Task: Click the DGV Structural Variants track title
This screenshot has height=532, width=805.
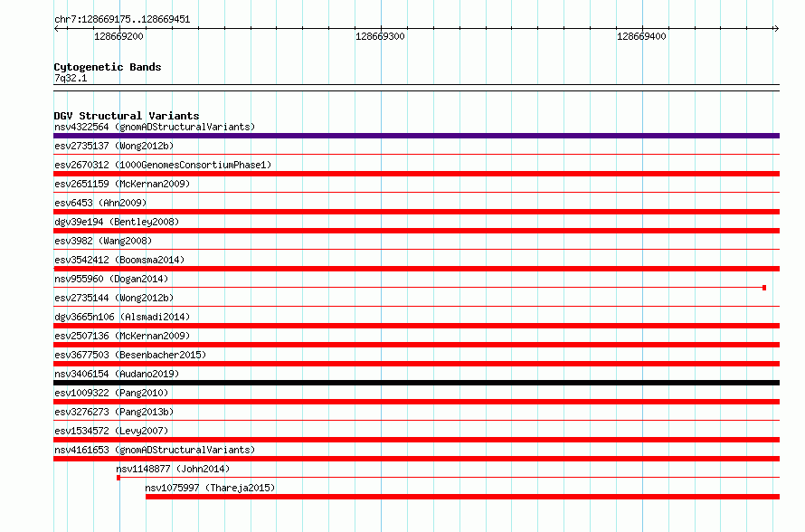Action: click(x=127, y=116)
